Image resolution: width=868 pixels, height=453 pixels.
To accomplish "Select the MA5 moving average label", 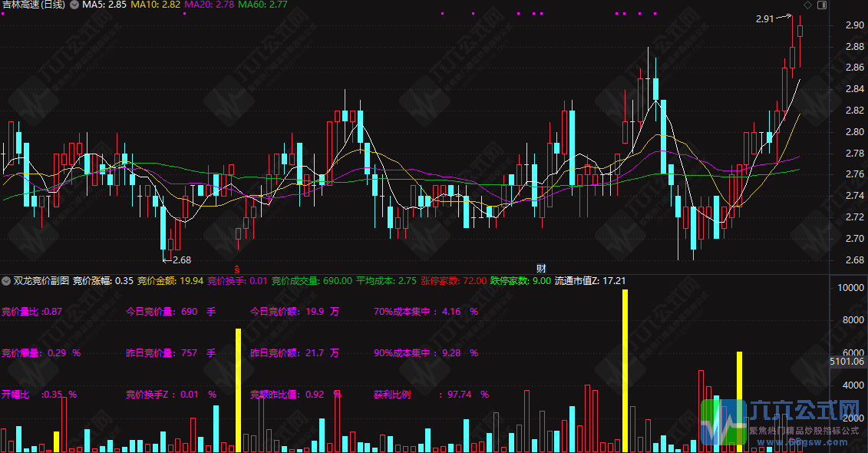I will 104,5.
